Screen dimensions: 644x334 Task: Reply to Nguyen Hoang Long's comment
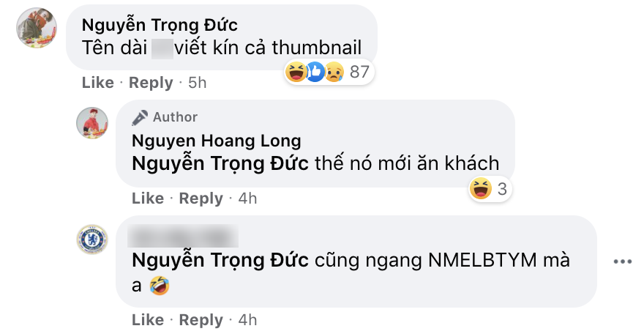click(201, 198)
